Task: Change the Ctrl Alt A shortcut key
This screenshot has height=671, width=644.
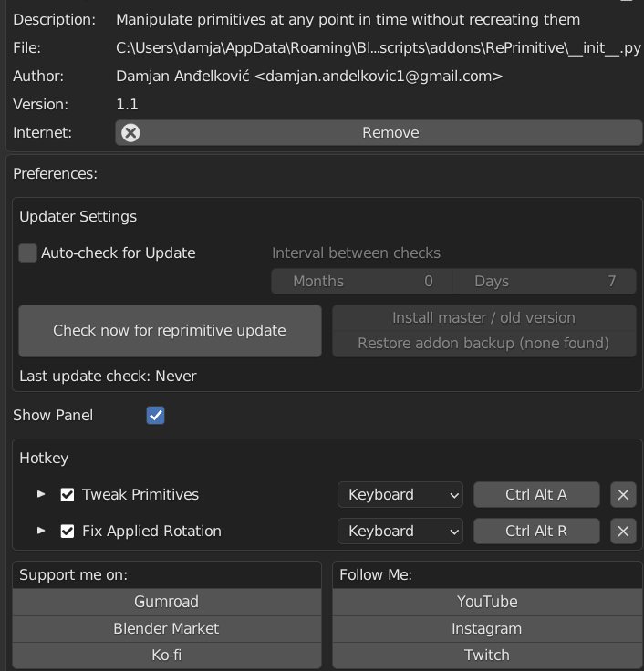Action: (x=536, y=494)
